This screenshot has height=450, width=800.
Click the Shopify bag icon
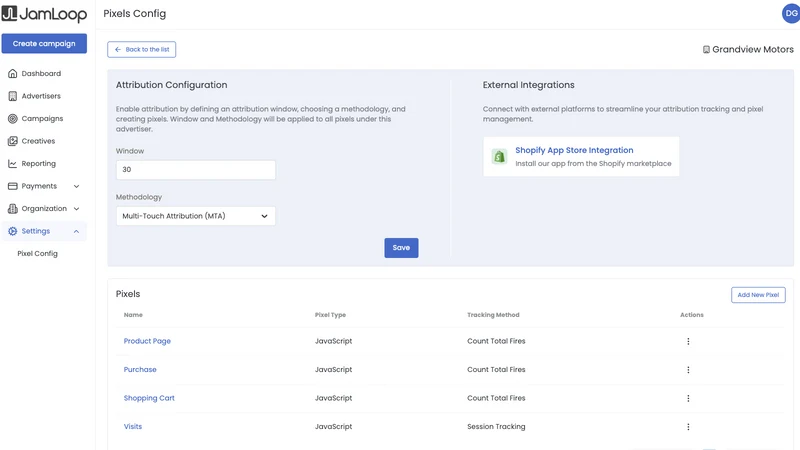pos(499,156)
